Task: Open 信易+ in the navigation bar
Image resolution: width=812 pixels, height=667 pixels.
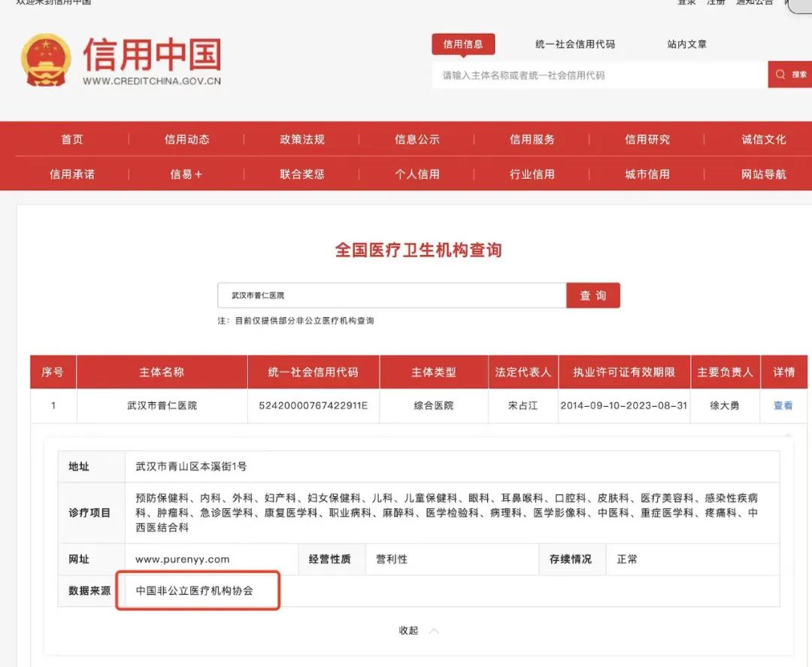Action: [186, 174]
